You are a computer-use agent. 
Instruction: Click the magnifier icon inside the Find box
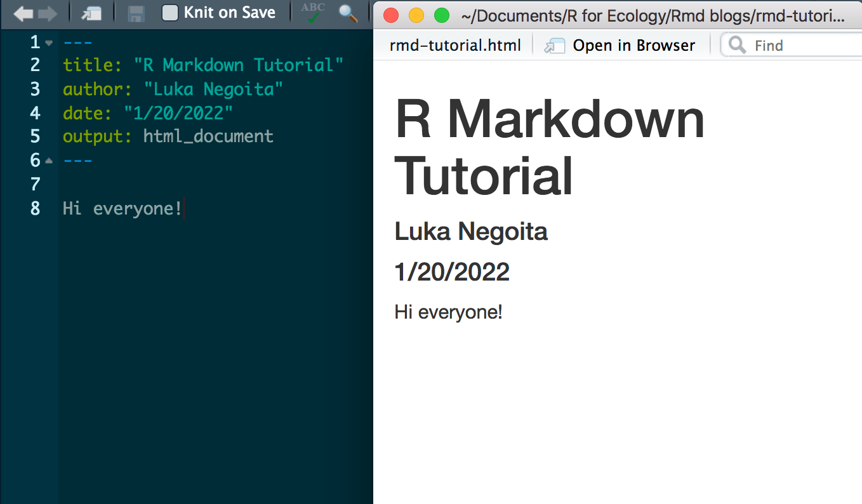pyautogui.click(x=736, y=44)
